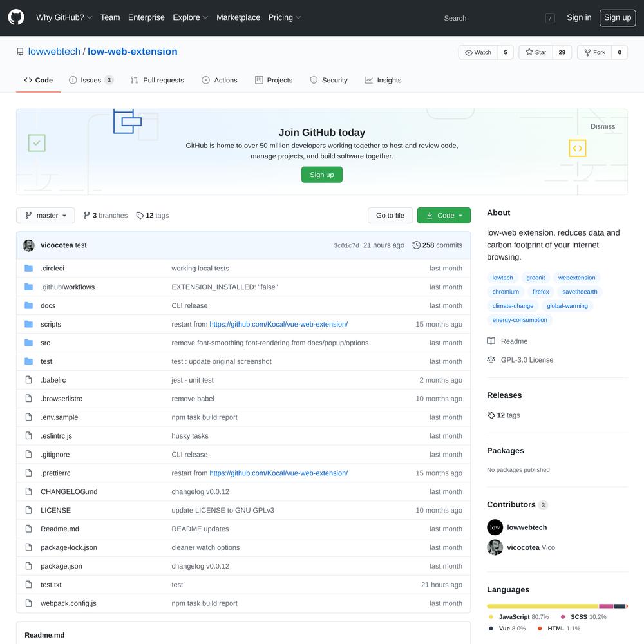Open the Team menu item
Image resolution: width=644 pixels, height=644 pixels.
[110, 17]
